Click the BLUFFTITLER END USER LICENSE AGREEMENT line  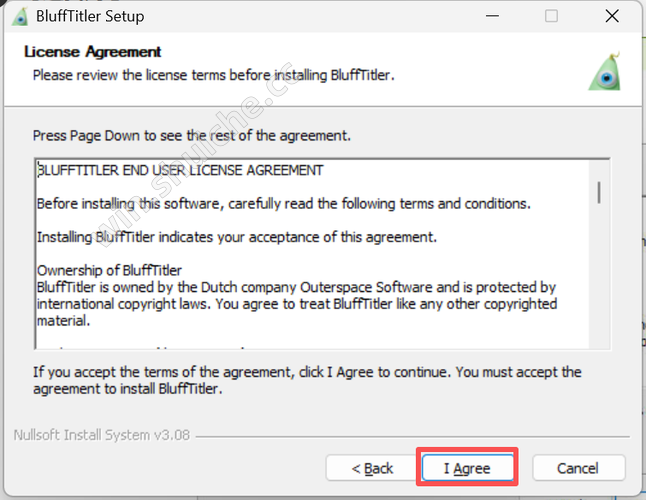pyautogui.click(x=180, y=170)
